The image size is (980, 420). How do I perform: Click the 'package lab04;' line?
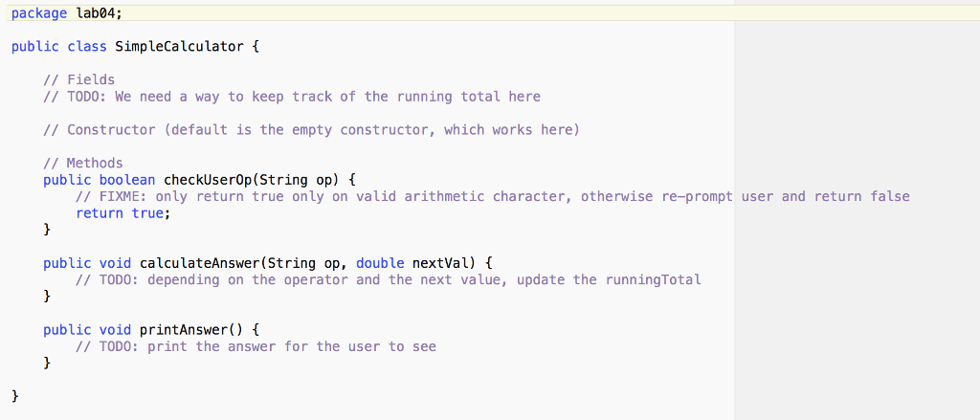pos(67,13)
